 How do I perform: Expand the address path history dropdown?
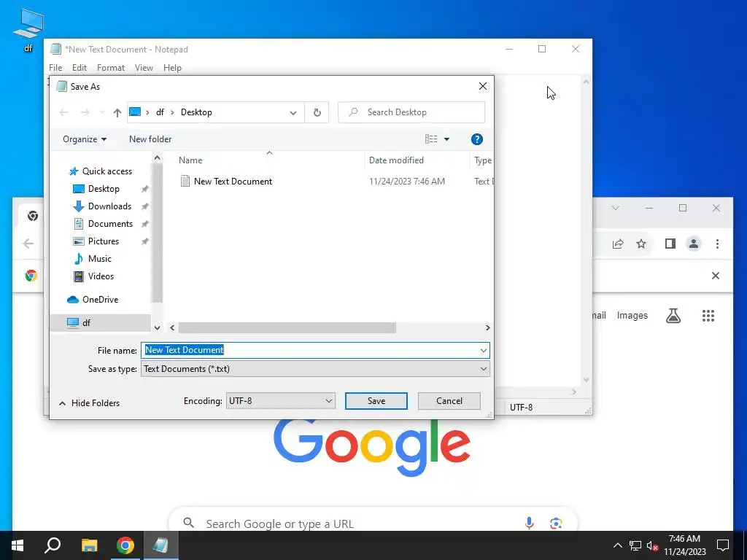point(293,113)
